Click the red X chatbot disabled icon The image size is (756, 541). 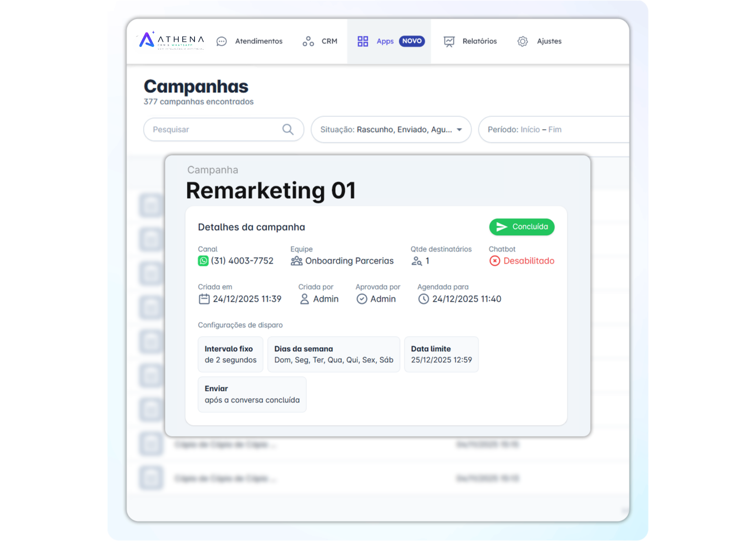click(x=495, y=261)
